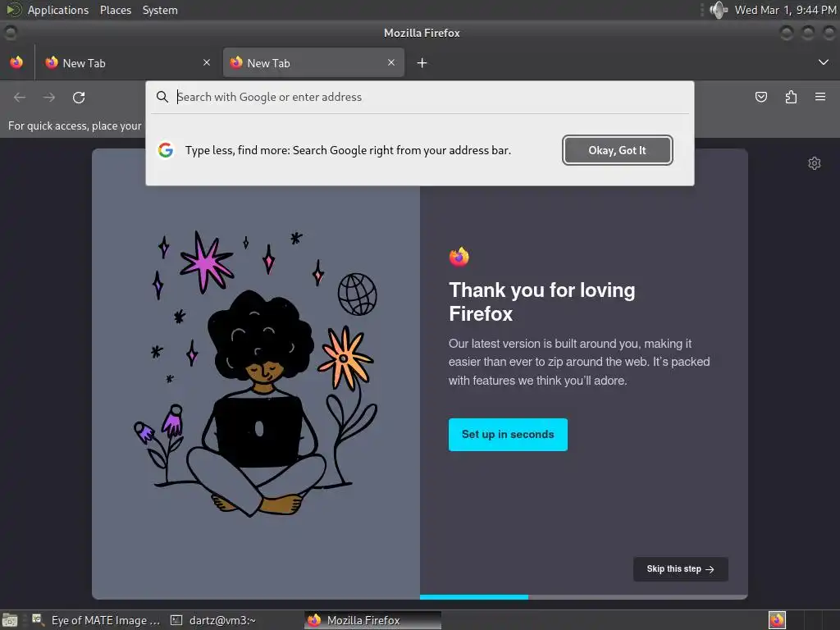Screen dimensions: 840x630
Task: Click the Set up in seconds button
Action: point(508,435)
